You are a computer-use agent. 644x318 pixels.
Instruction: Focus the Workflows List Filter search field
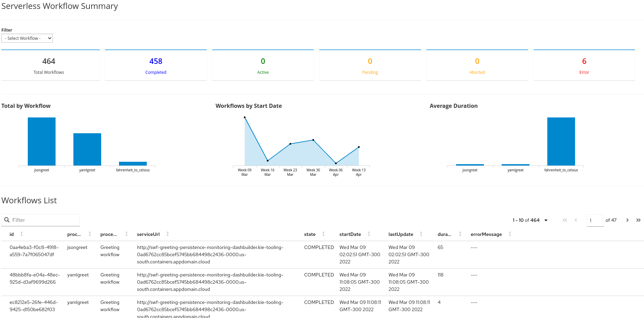(40, 220)
